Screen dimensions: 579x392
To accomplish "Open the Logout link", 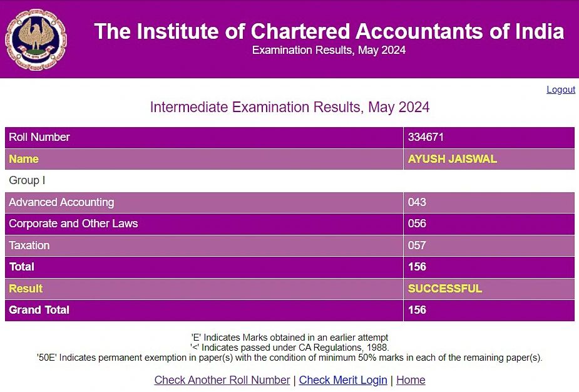I will [561, 90].
